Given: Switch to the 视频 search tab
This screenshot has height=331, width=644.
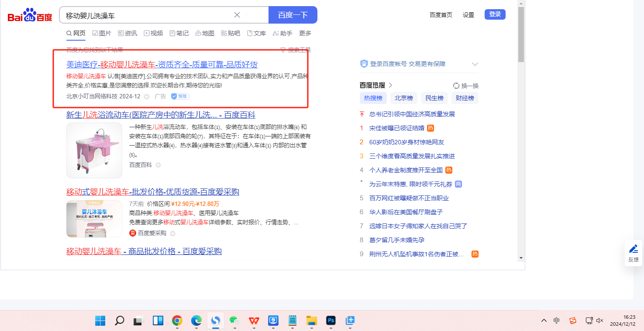Looking at the screenshot, I should 153,33.
